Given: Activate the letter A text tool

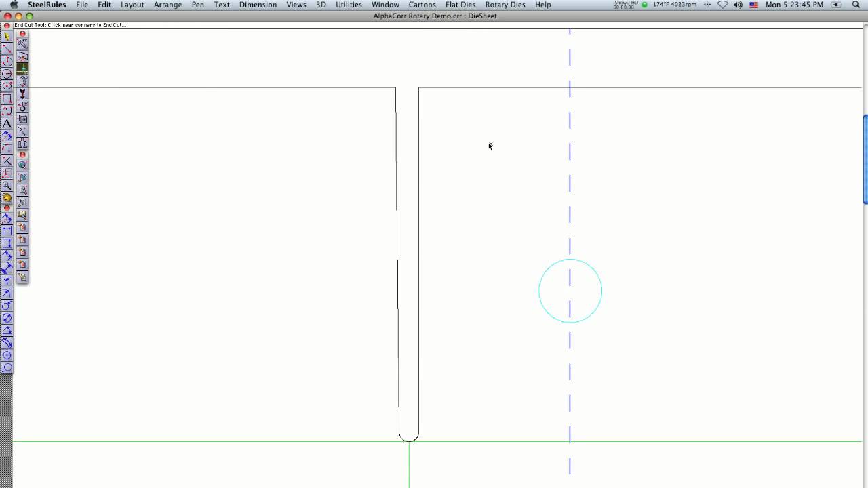Looking at the screenshot, I should click(x=7, y=123).
